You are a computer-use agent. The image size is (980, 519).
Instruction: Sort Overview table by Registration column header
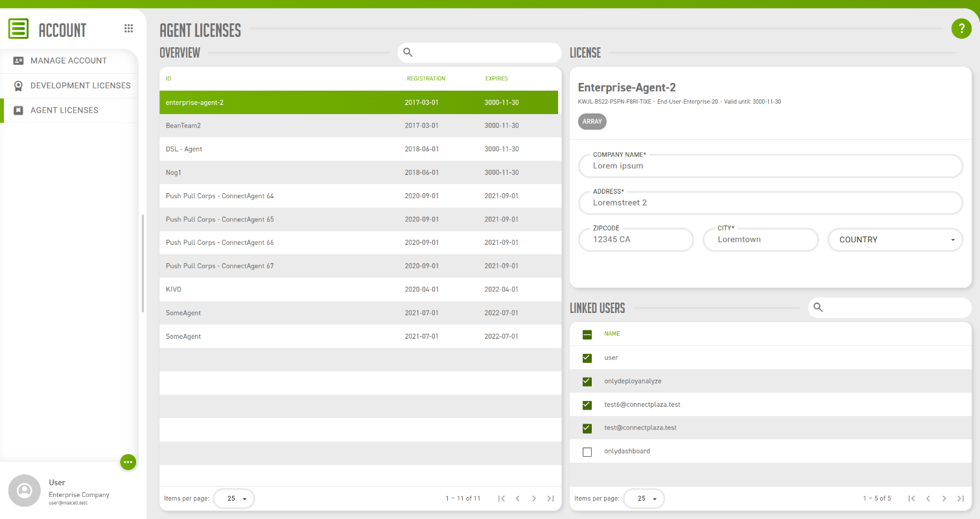426,78
